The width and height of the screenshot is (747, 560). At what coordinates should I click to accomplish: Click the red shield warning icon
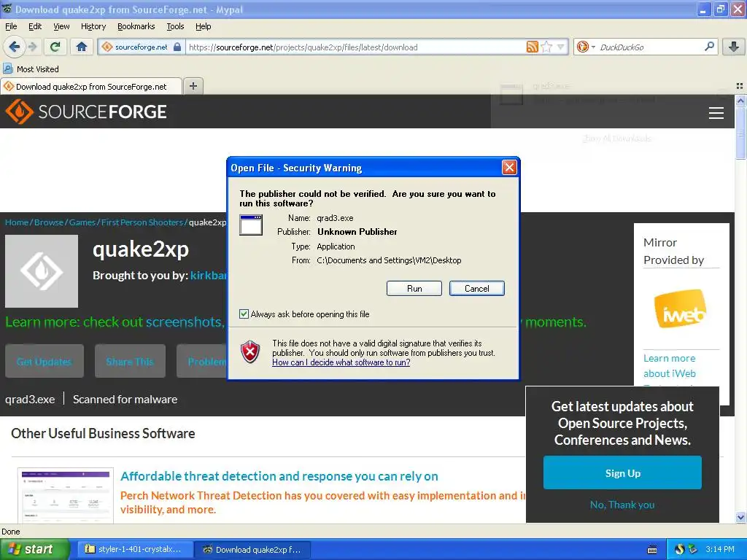(250, 352)
